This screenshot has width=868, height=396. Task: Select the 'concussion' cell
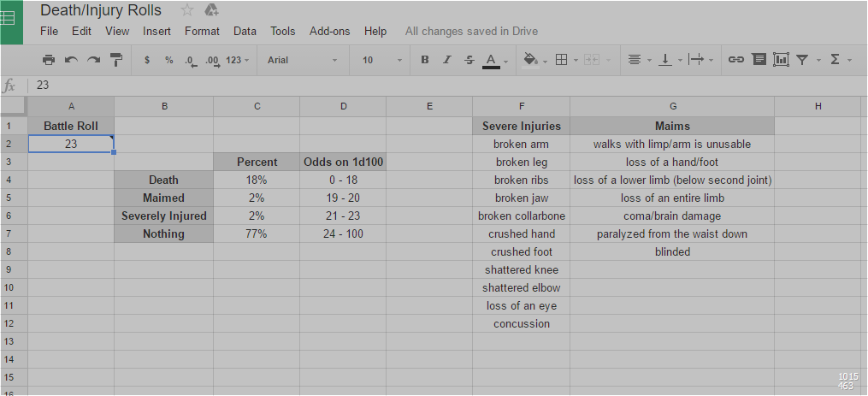pos(522,323)
